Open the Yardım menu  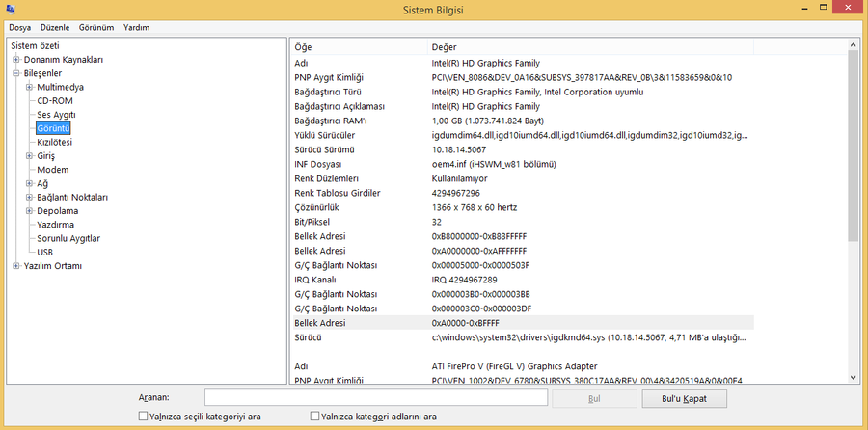137,28
